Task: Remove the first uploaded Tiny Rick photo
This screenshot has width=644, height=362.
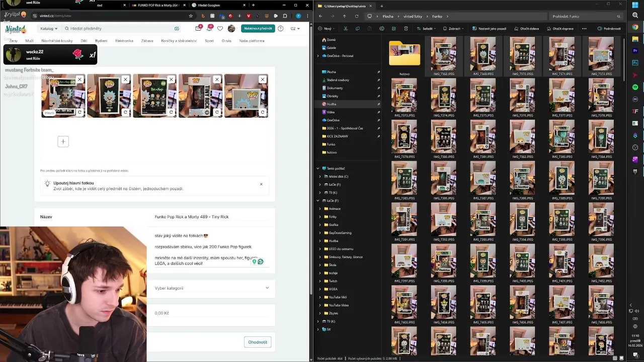Action: point(79,79)
